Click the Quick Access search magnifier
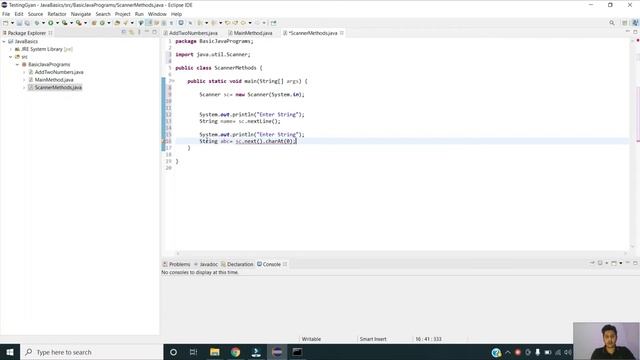Screen dimensions: 640x360 coord(612,23)
